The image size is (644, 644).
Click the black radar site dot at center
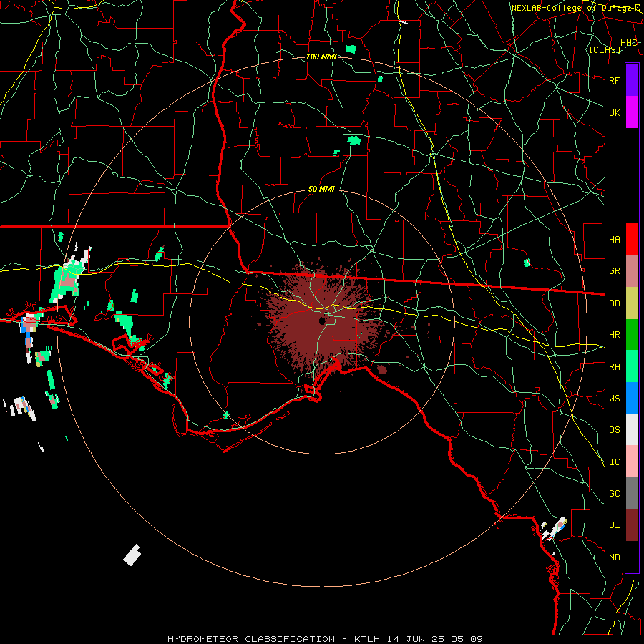[x=323, y=321]
